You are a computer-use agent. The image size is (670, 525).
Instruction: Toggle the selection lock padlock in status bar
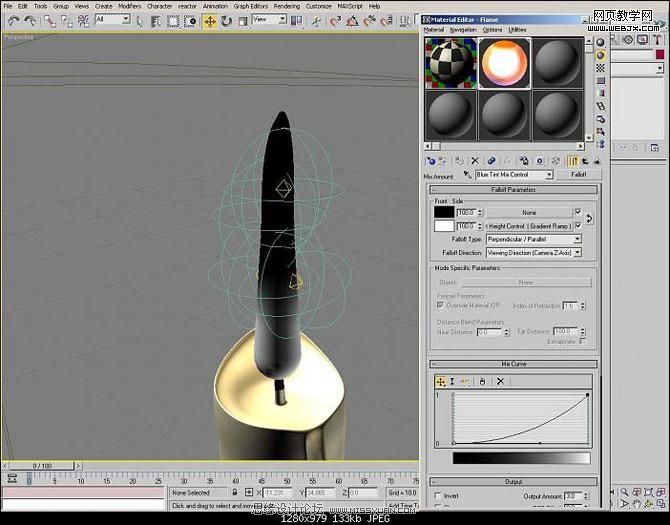point(235,493)
